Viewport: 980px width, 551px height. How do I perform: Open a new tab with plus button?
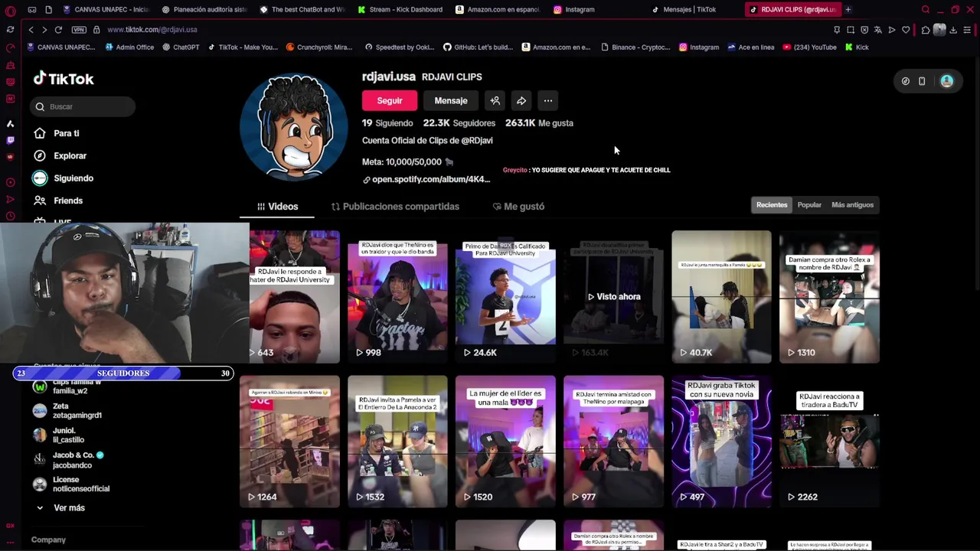click(x=848, y=9)
